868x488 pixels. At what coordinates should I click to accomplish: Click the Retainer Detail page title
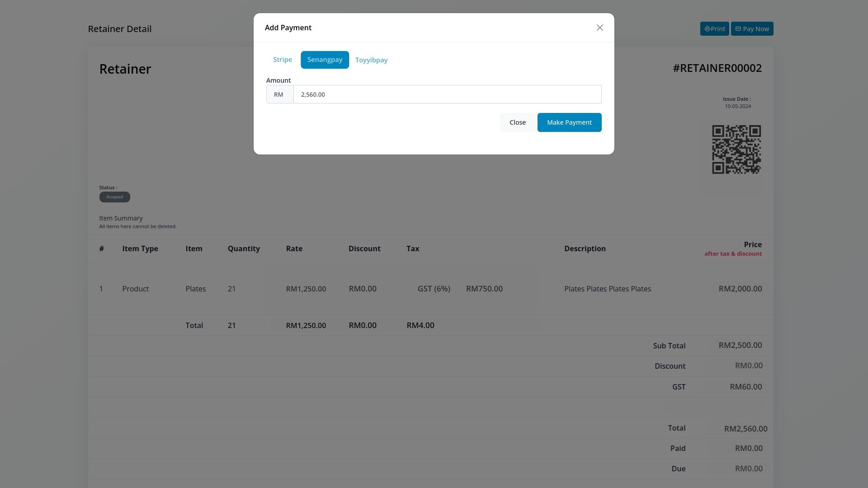[119, 29]
